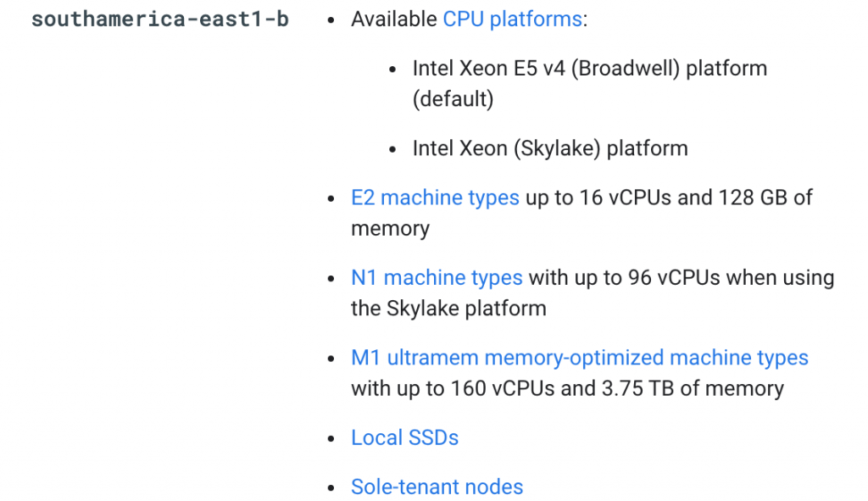Click the bullet beside E2 machine types
Viewport: 868px width, 501px height.
[332, 199]
